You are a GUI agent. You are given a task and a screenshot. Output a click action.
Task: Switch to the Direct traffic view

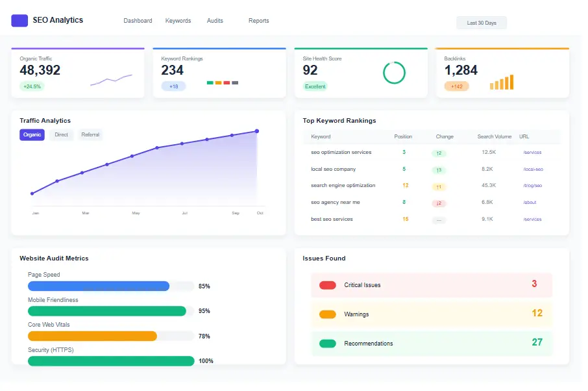pos(61,134)
